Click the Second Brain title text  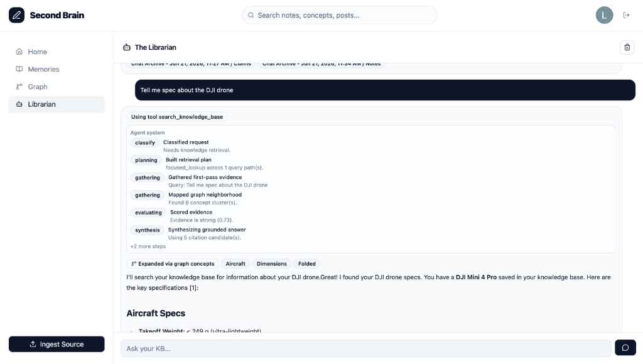point(57,15)
